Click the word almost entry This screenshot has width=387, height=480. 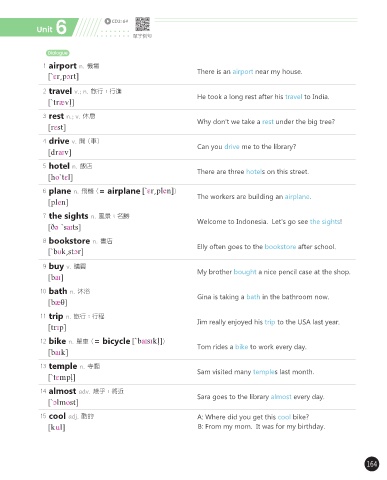[62, 391]
